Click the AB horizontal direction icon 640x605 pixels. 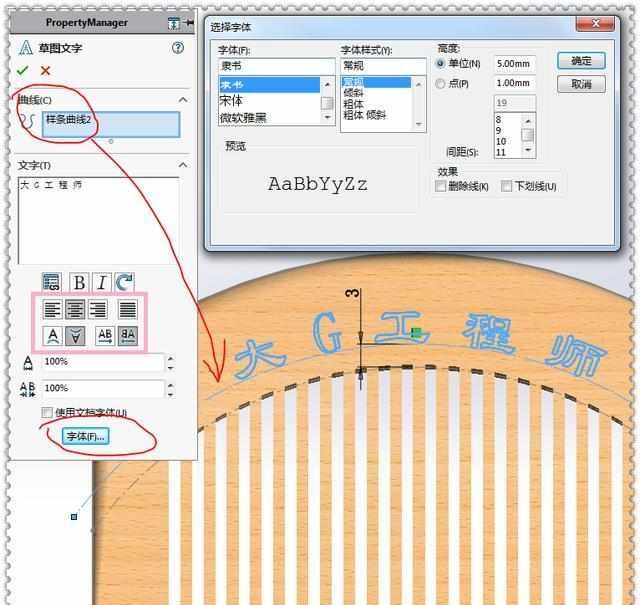click(x=105, y=336)
